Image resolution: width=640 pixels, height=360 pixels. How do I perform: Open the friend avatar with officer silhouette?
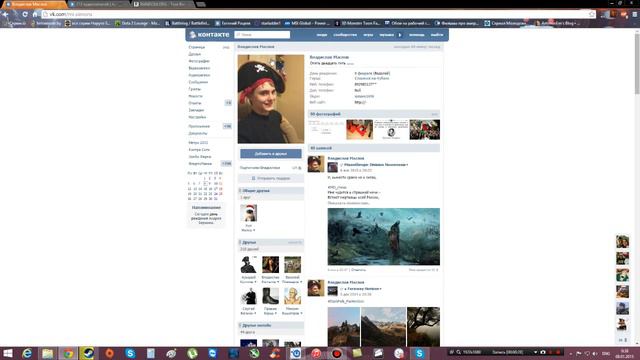249,264
